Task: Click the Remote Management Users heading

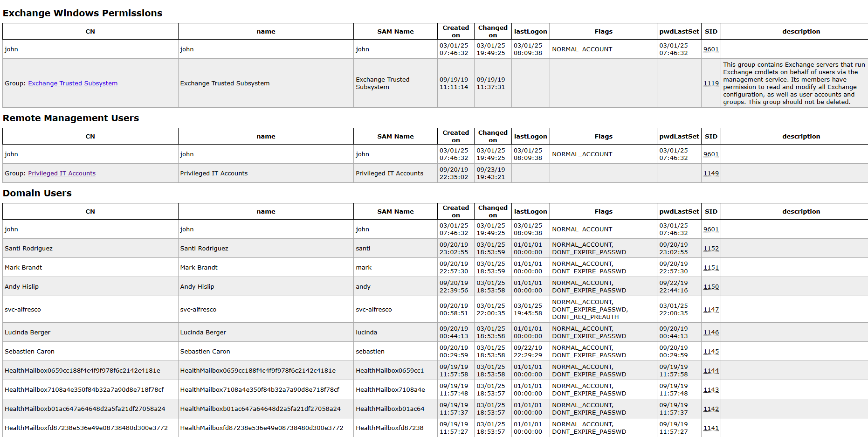Action: 71,118
